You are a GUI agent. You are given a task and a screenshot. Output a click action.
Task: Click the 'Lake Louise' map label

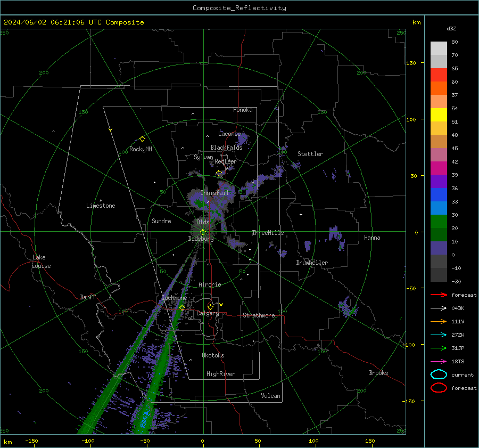click(41, 262)
